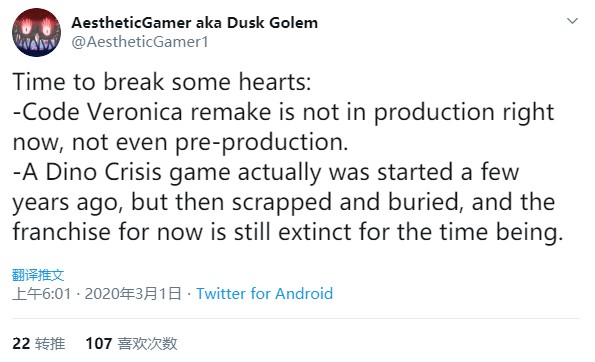Image resolution: width=595 pixels, height=362 pixels.
Task: Select the 'A Dino Crisis game' line
Action: 266,172
